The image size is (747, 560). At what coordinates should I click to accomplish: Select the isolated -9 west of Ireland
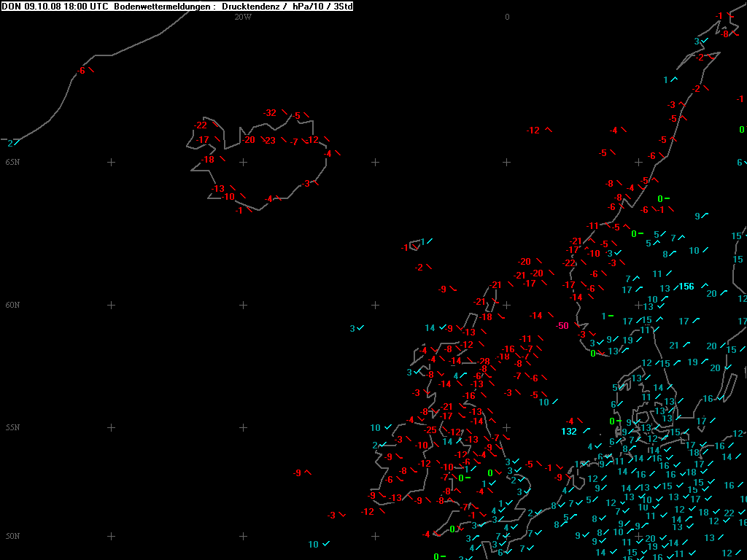[297, 472]
